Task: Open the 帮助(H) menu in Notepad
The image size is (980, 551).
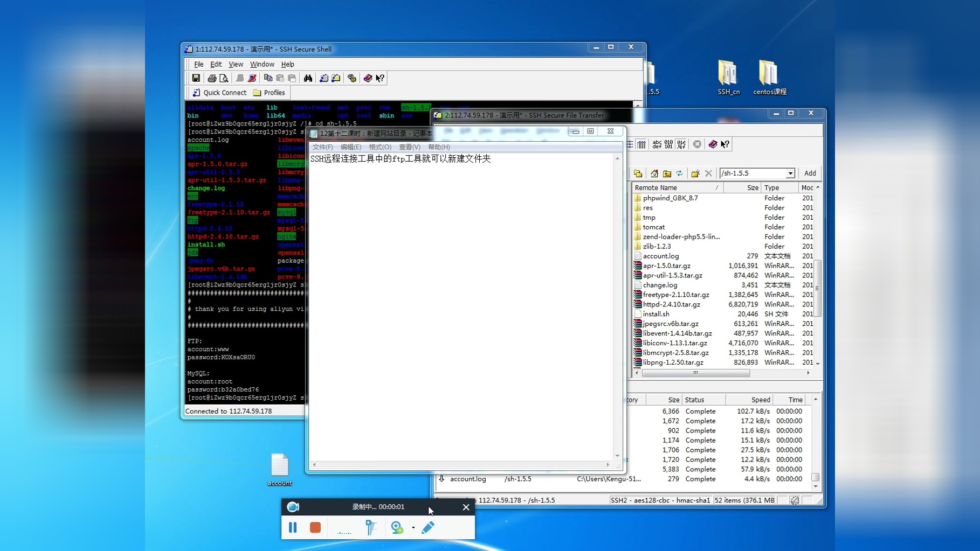Action: (439, 147)
